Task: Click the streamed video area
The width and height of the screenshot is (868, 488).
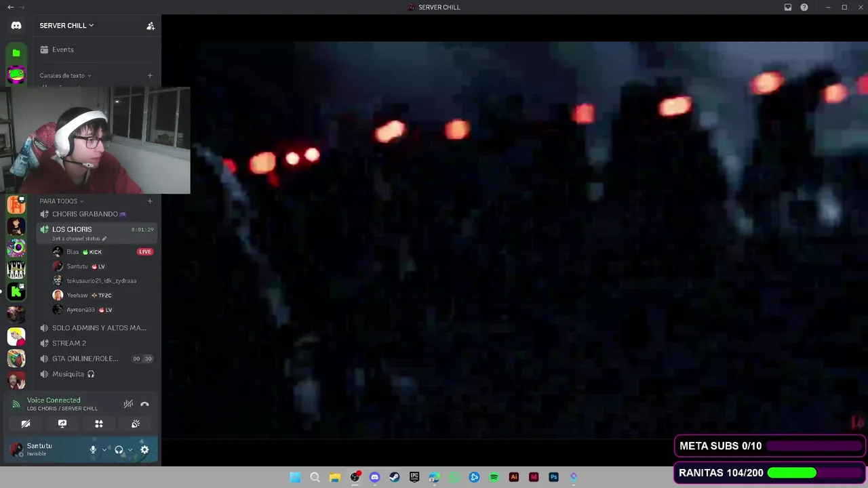Action: click(515, 241)
